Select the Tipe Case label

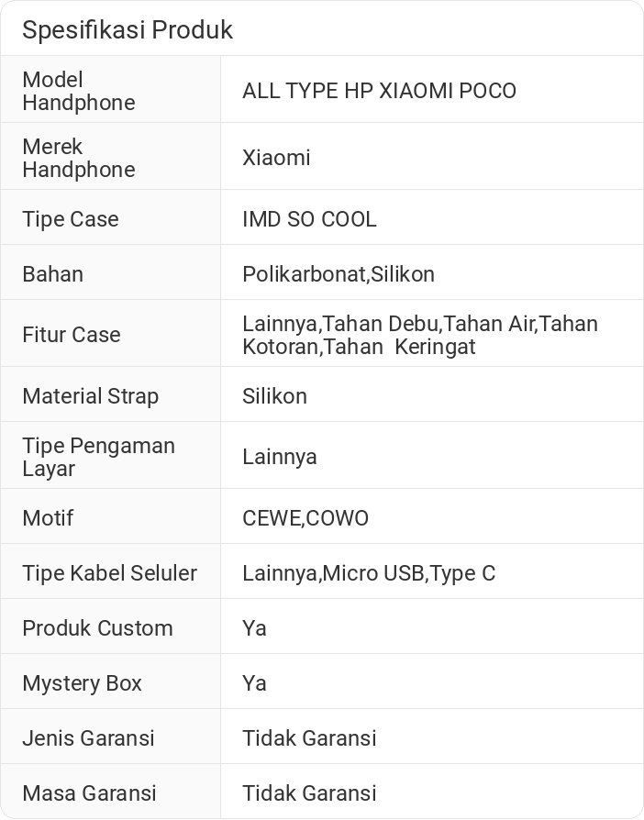click(71, 219)
